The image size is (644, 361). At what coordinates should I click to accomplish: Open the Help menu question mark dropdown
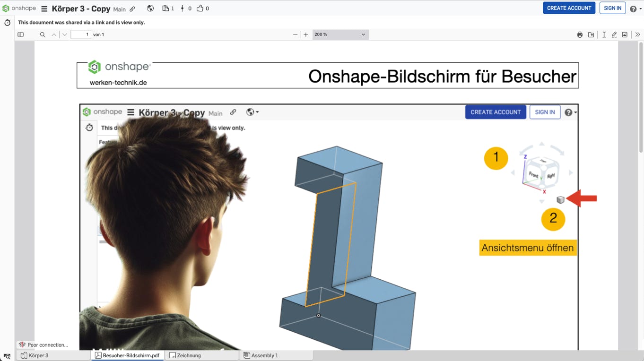[636, 9]
